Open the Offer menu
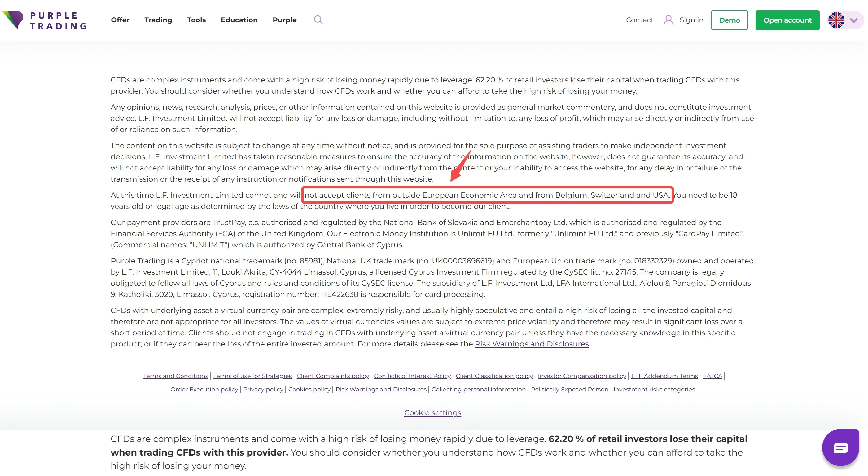This screenshot has height=476, width=868. (x=120, y=20)
